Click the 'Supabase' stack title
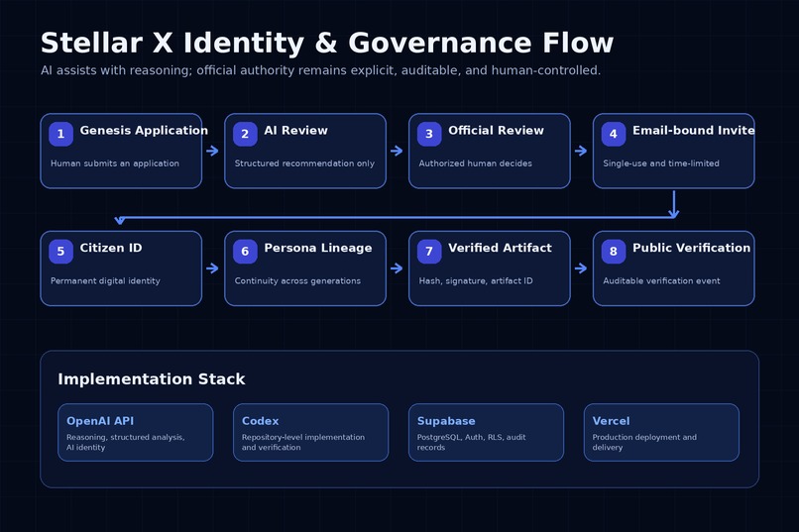799x532 pixels. tap(446, 421)
